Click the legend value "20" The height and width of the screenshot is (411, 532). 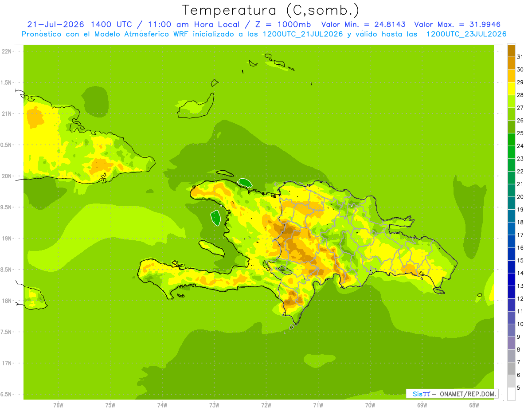tap(520, 196)
